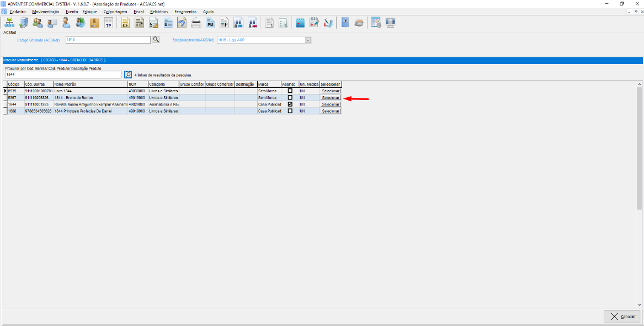644x326 pixels.
Task: Open the Fiscal menu
Action: [139, 12]
